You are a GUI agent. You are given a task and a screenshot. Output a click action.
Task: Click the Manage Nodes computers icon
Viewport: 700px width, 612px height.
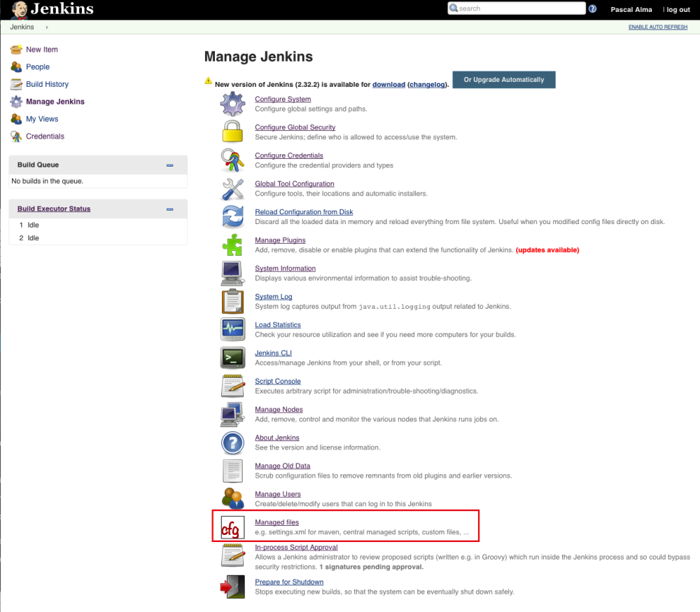coord(232,414)
